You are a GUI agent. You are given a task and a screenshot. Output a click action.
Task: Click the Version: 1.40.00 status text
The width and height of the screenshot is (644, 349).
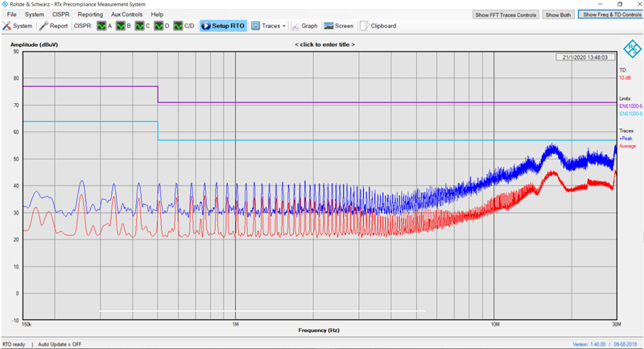(x=589, y=344)
